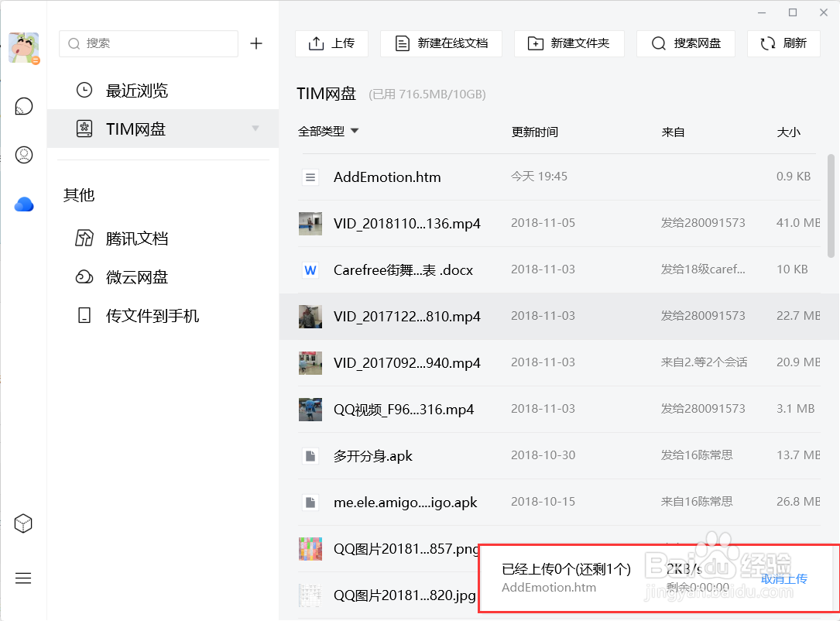Screen dimensions: 840x621
Task: Select TIM网盘 in the left panel
Action: [x=163, y=129]
